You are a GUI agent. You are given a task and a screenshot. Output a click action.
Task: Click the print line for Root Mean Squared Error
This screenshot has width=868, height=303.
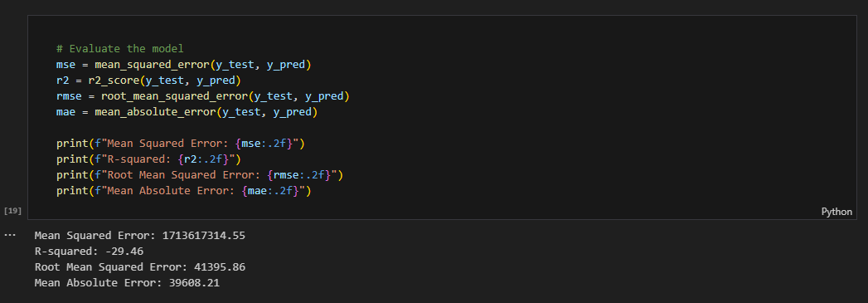200,175
